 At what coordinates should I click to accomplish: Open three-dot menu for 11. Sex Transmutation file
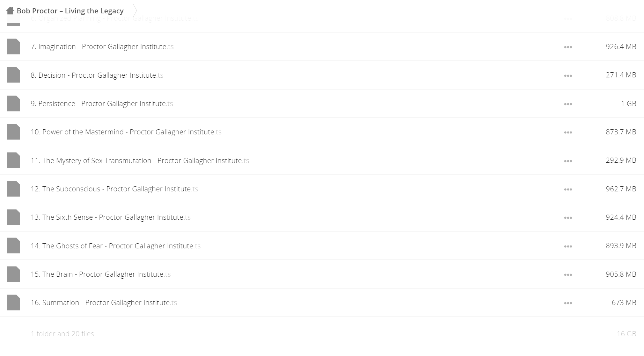tap(568, 161)
